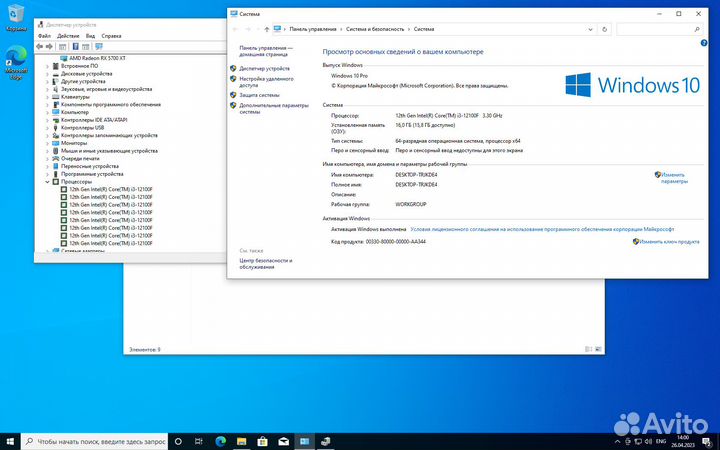Switch to large icons view in the background Explorer window

(x=598, y=349)
